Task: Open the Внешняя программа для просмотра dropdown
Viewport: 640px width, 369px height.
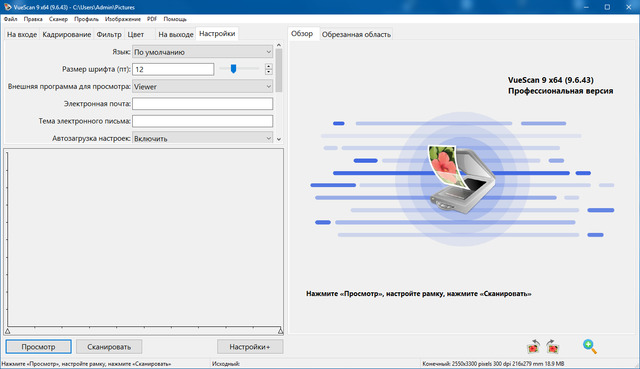Action: pyautogui.click(x=202, y=87)
